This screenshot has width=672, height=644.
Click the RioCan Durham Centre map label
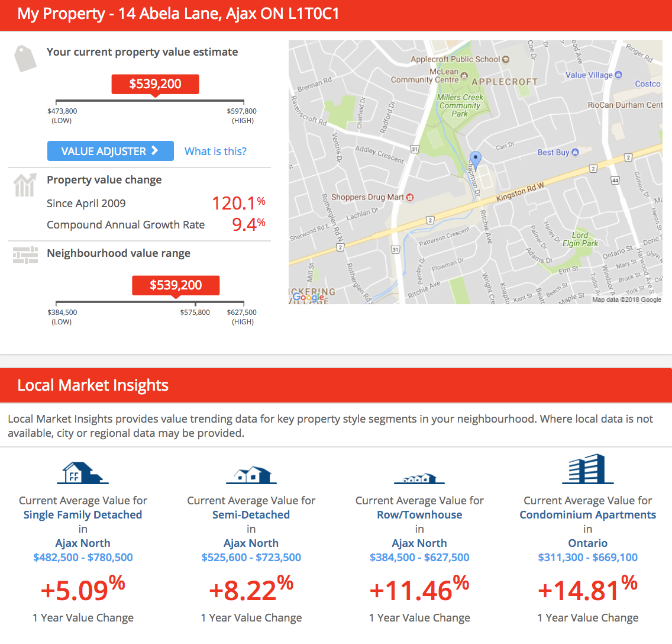pos(625,105)
